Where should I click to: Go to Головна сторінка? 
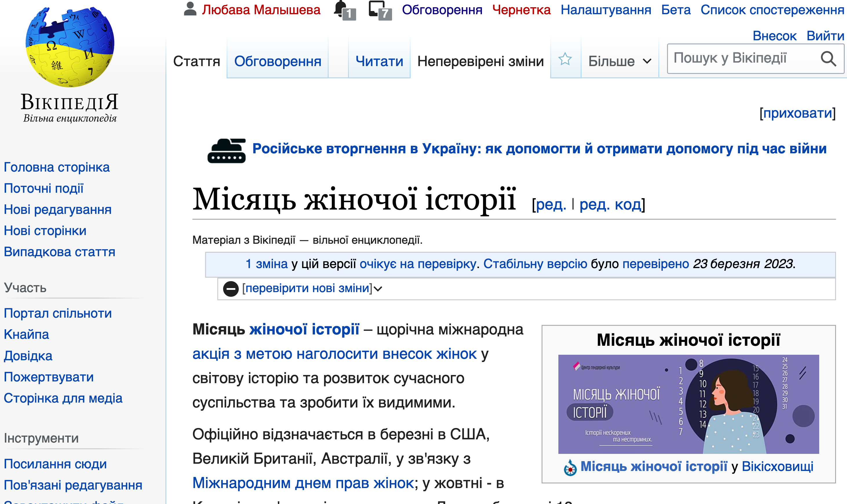(57, 168)
